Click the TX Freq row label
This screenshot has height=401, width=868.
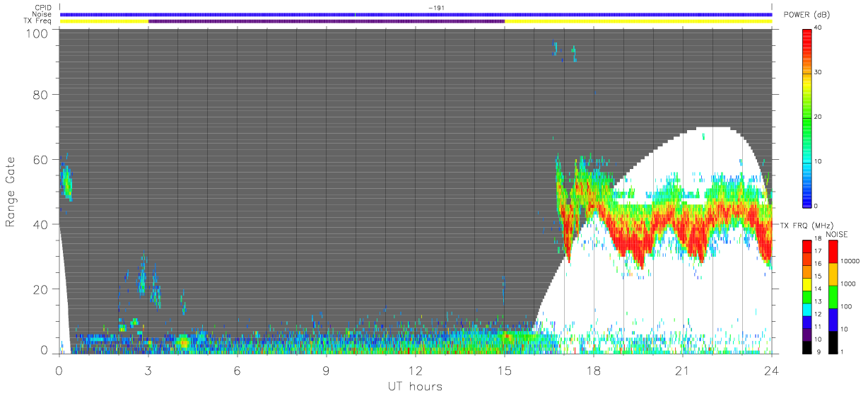(x=39, y=21)
